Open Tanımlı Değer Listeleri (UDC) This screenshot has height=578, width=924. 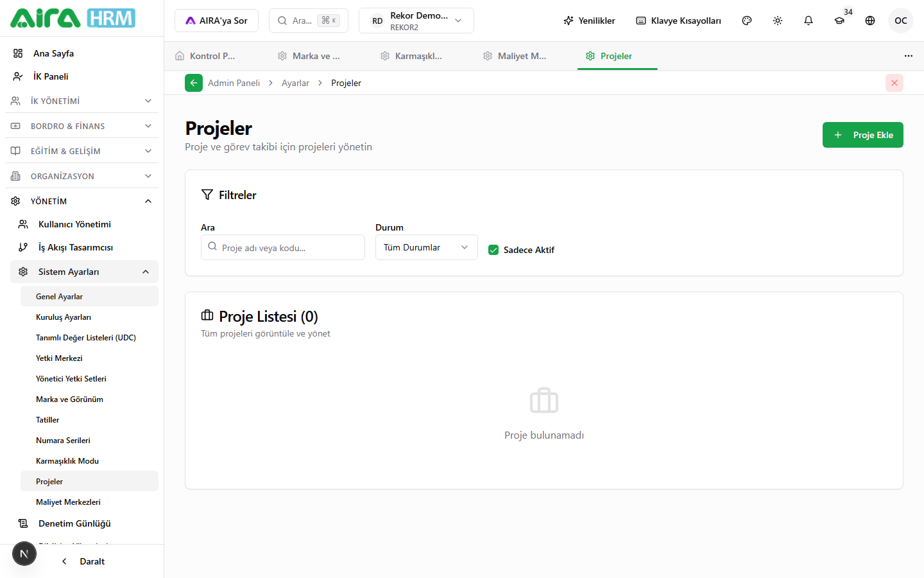pos(89,337)
